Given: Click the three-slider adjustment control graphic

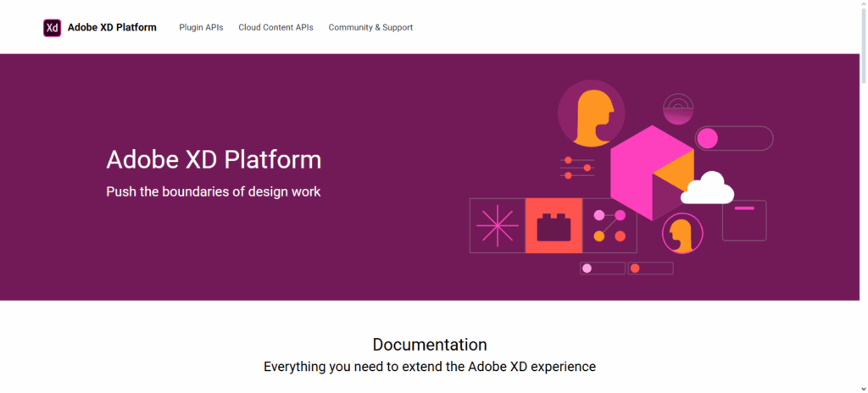Looking at the screenshot, I should (577, 168).
